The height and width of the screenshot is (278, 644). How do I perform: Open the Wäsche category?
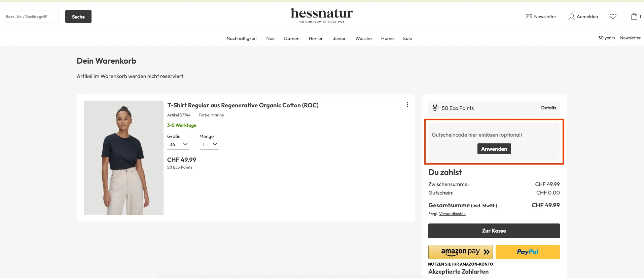click(364, 38)
